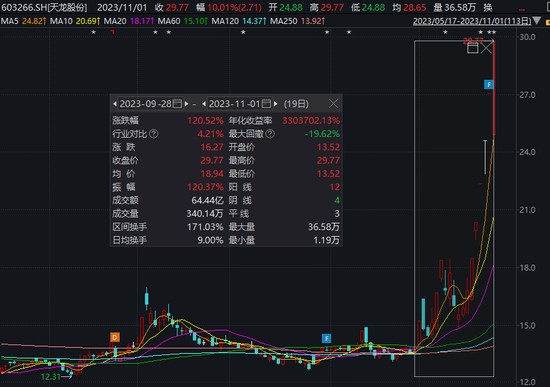Viewport: 550px width, 387px height.
Task: Click the 最大量 value 36.58万
Action: coord(324,227)
